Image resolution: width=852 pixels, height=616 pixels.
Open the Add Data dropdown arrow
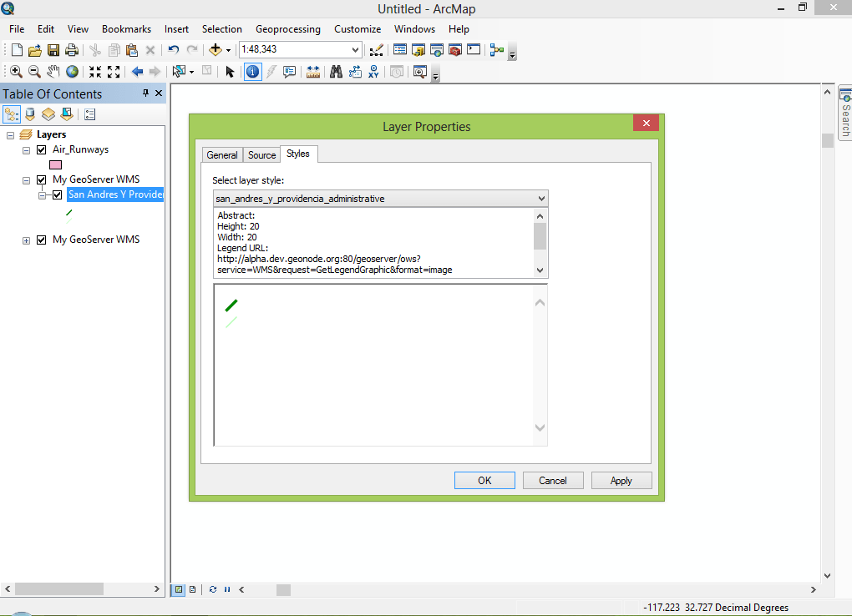point(228,51)
